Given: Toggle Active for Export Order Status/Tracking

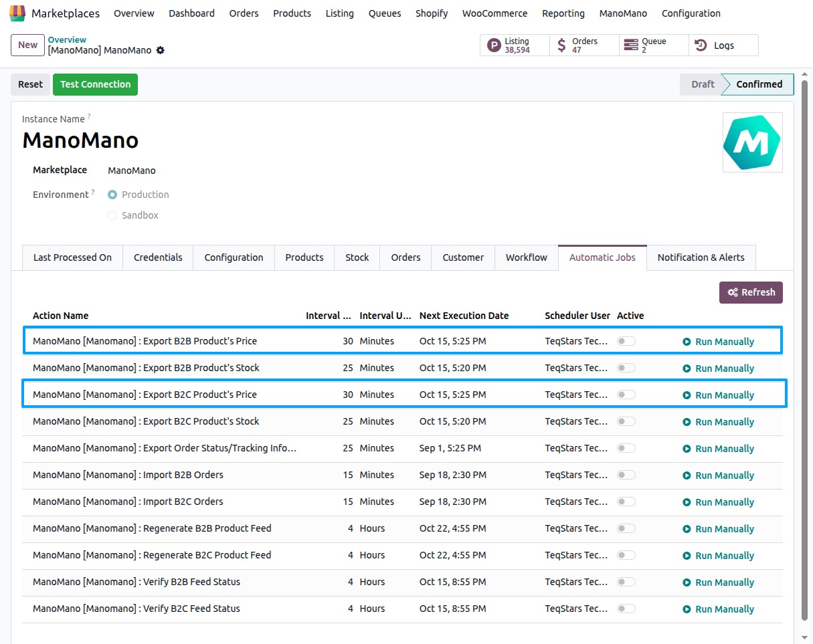Looking at the screenshot, I should click(626, 448).
